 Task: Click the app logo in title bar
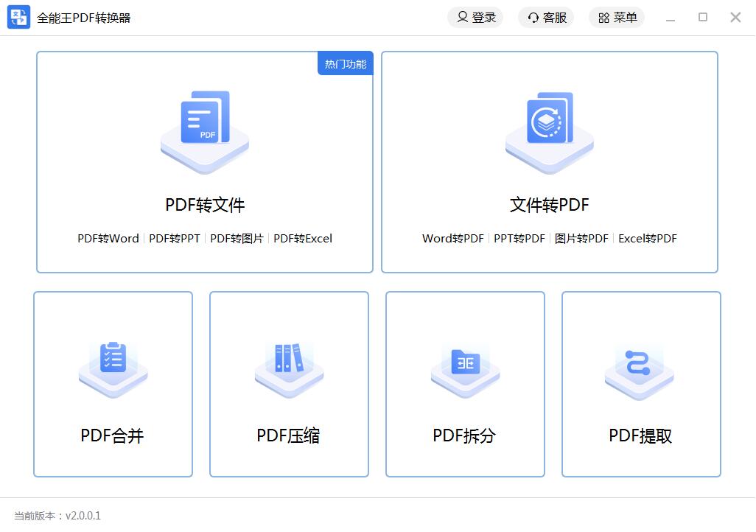[x=18, y=17]
